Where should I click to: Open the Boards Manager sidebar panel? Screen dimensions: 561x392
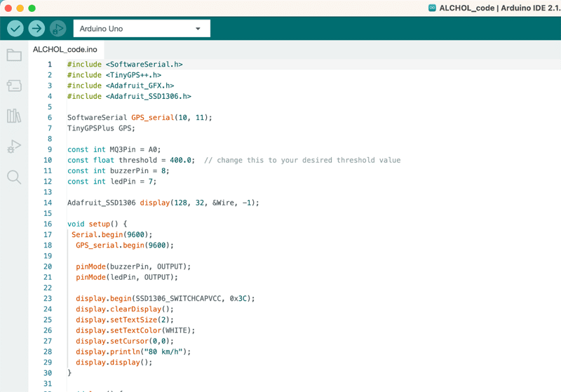[14, 86]
